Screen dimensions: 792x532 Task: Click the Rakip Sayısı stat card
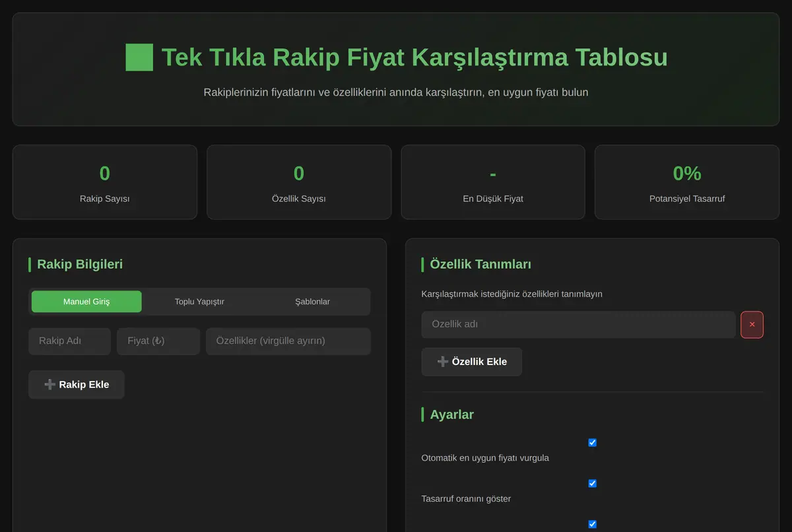(x=105, y=182)
